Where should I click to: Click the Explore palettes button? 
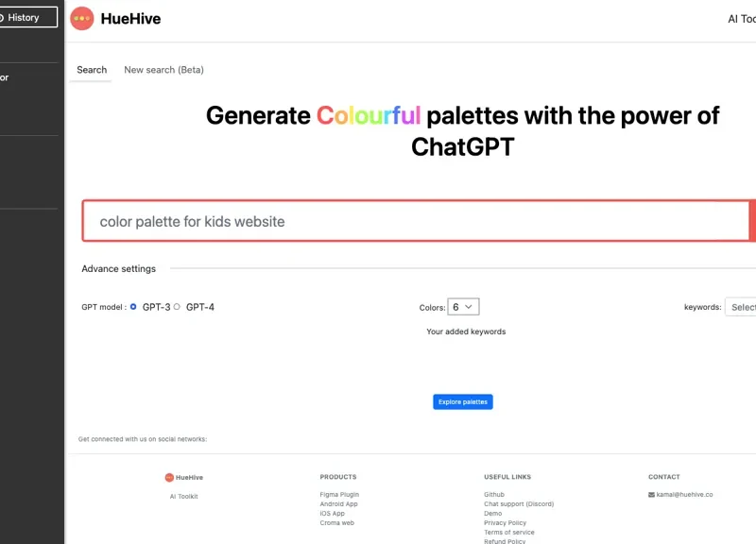click(463, 401)
